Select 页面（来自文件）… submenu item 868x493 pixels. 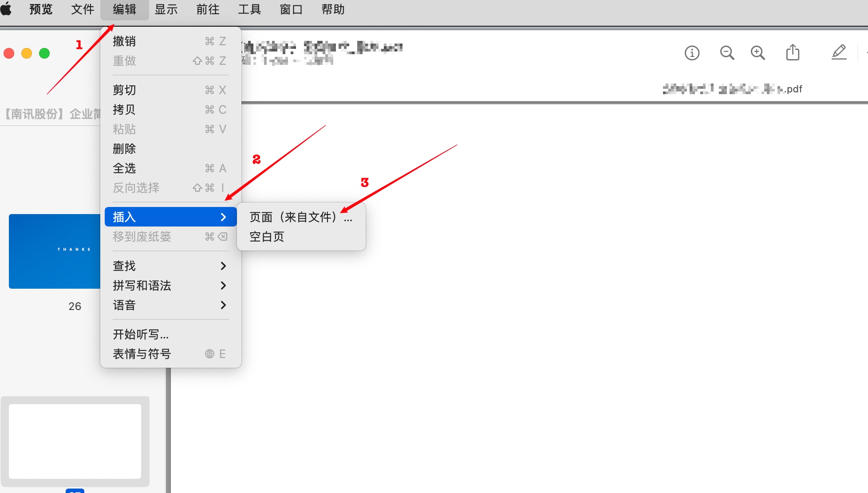[x=301, y=217]
